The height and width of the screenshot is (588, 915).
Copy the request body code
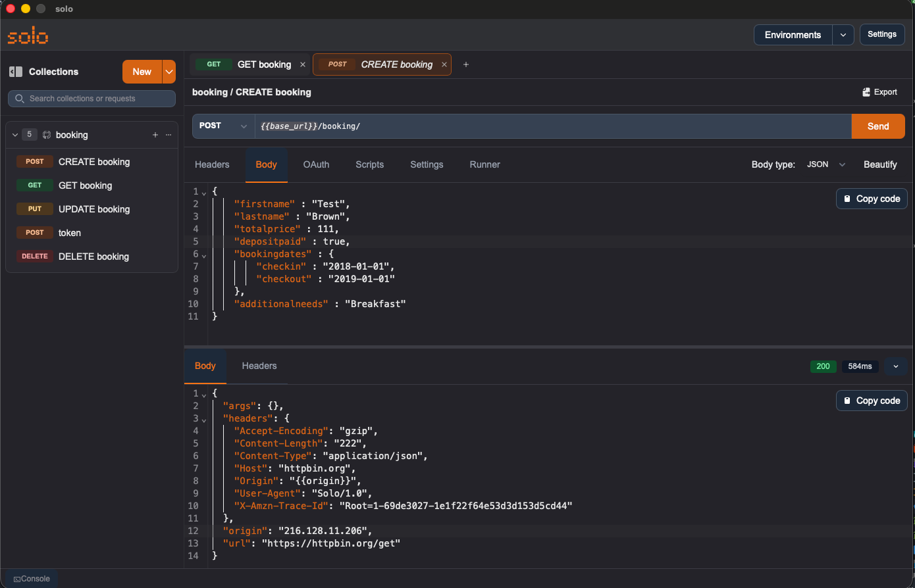coord(871,199)
